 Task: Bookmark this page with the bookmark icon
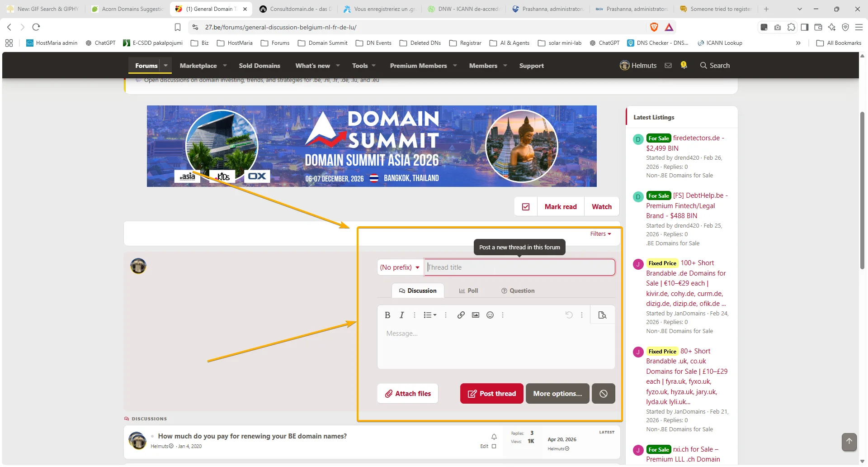click(x=178, y=27)
